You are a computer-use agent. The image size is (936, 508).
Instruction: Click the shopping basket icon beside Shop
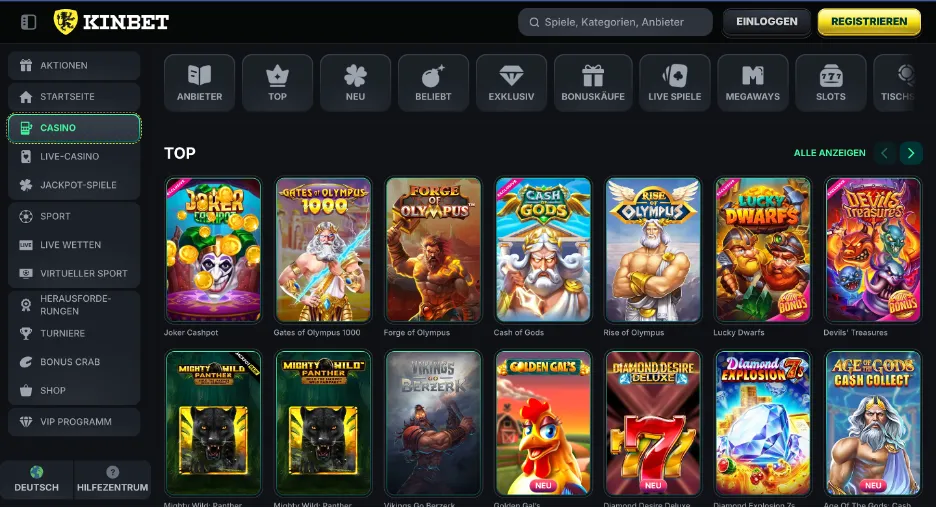26,390
